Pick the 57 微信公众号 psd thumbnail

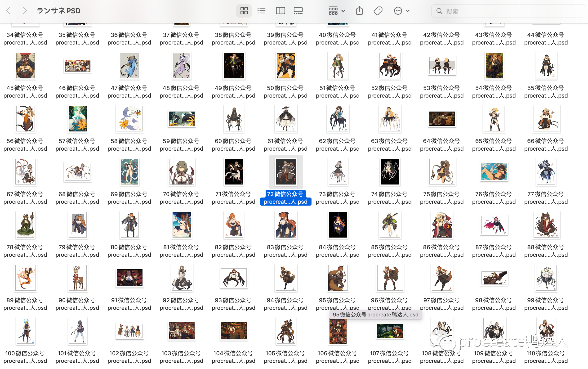click(x=78, y=119)
